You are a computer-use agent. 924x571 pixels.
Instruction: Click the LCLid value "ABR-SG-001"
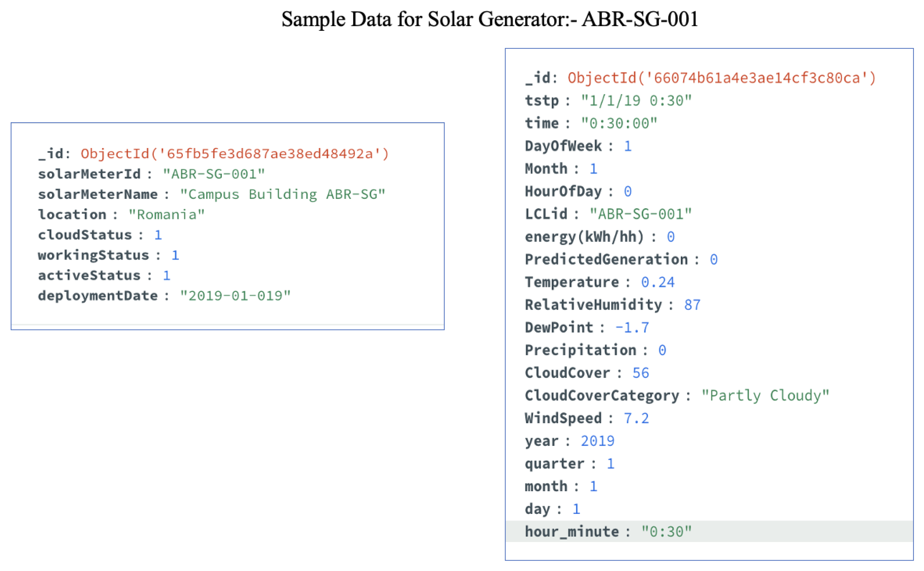pyautogui.click(x=640, y=214)
